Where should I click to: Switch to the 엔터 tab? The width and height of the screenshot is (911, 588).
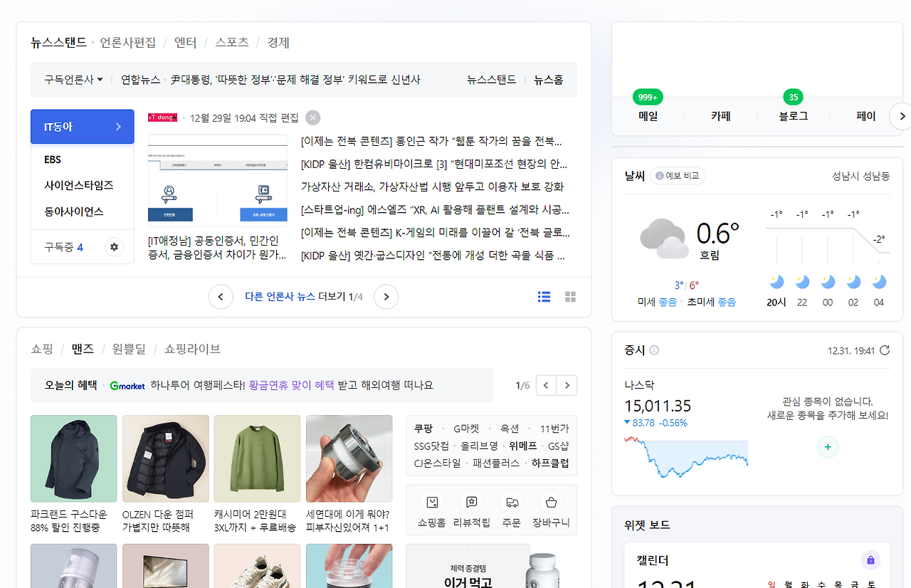186,43
